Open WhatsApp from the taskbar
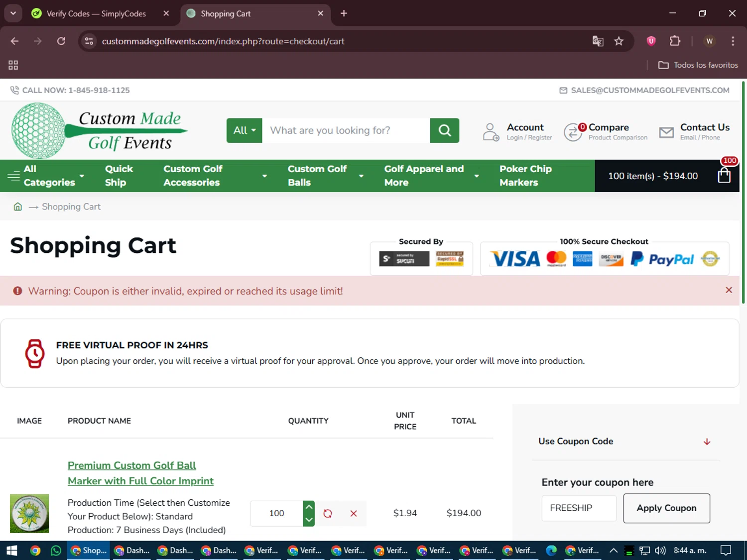This screenshot has height=560, width=747. 56,551
